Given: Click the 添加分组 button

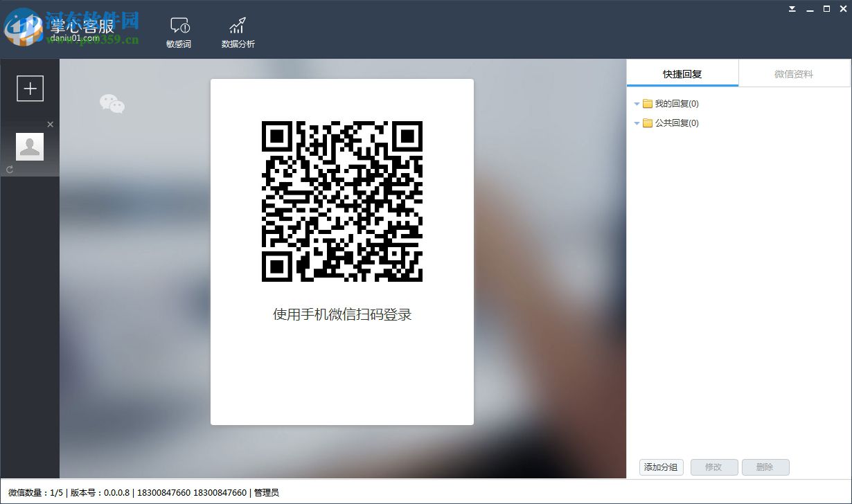Looking at the screenshot, I should (661, 467).
